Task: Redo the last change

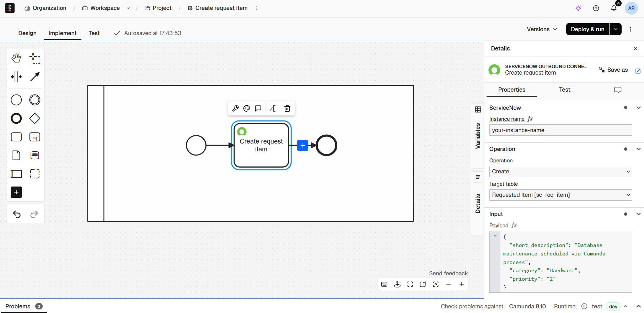Action: click(34, 214)
